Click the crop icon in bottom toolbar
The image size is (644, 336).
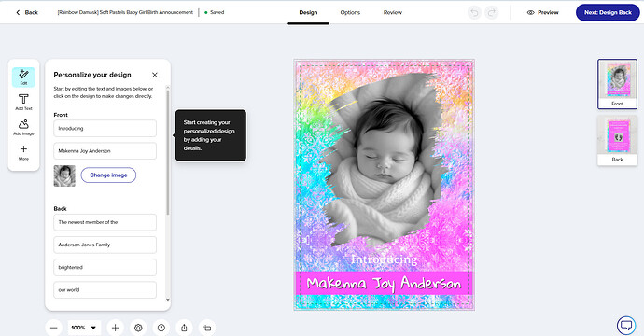click(x=207, y=328)
